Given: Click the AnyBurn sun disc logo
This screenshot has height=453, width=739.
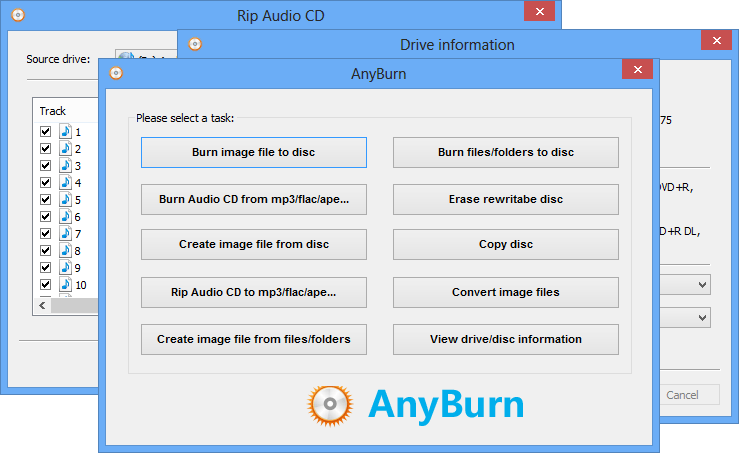Looking at the screenshot, I should tap(330, 405).
